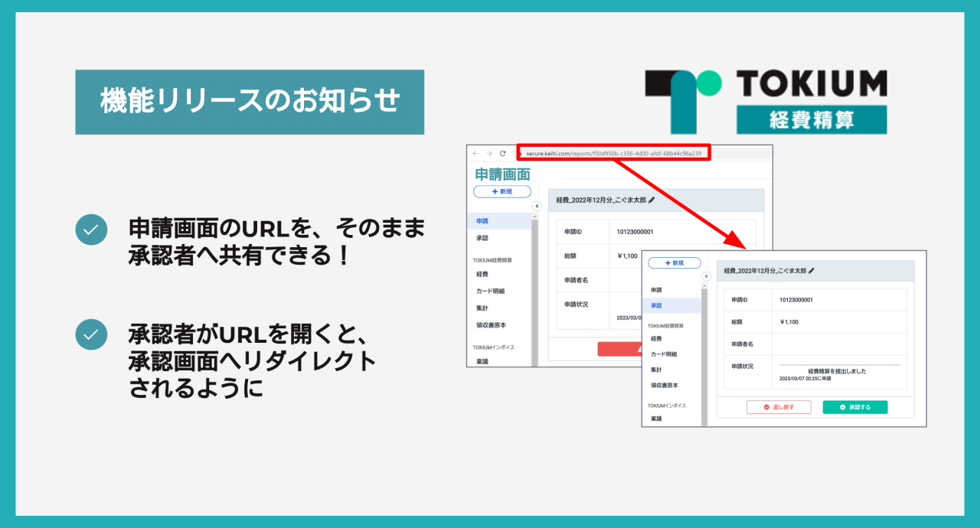
Task: Click the browser back arrow icon
Action: 475,153
